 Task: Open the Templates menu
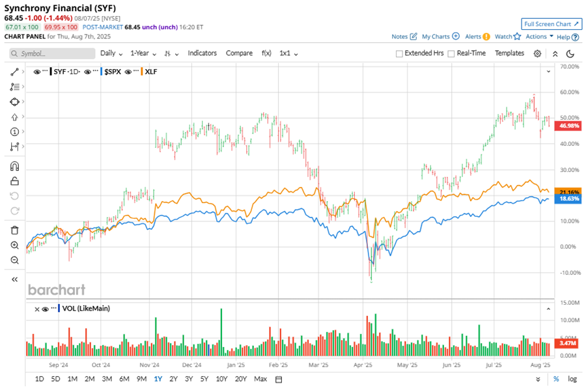pyautogui.click(x=509, y=53)
